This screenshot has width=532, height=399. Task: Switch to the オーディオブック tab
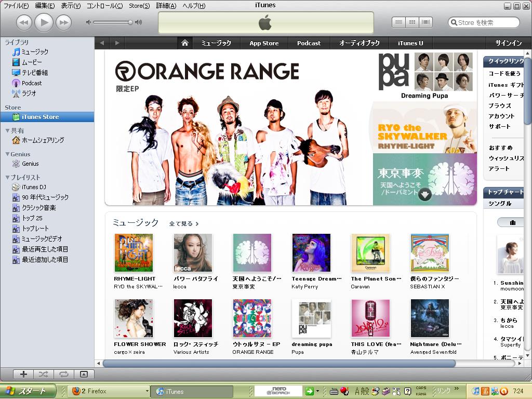click(360, 43)
